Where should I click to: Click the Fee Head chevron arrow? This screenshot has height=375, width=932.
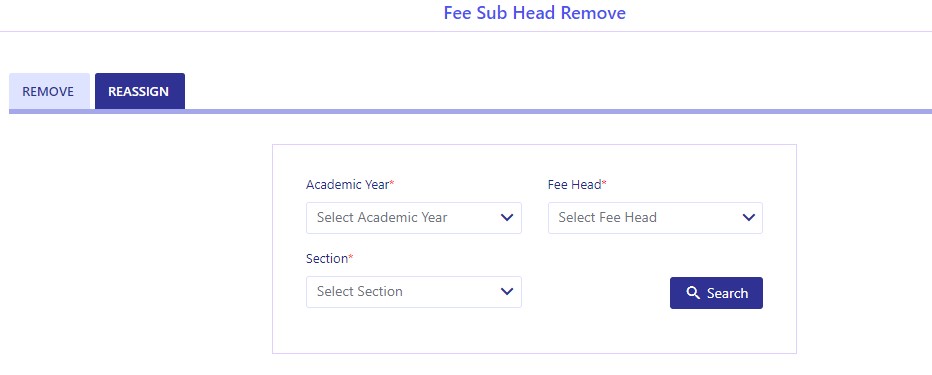point(748,218)
